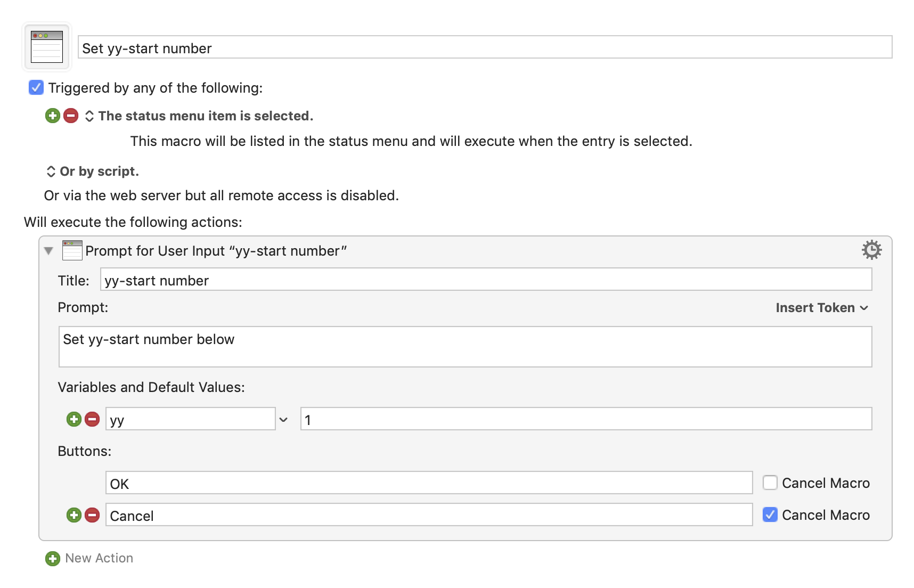The height and width of the screenshot is (588, 914).
Task: Open the Insert Token dropdown
Action: click(822, 308)
